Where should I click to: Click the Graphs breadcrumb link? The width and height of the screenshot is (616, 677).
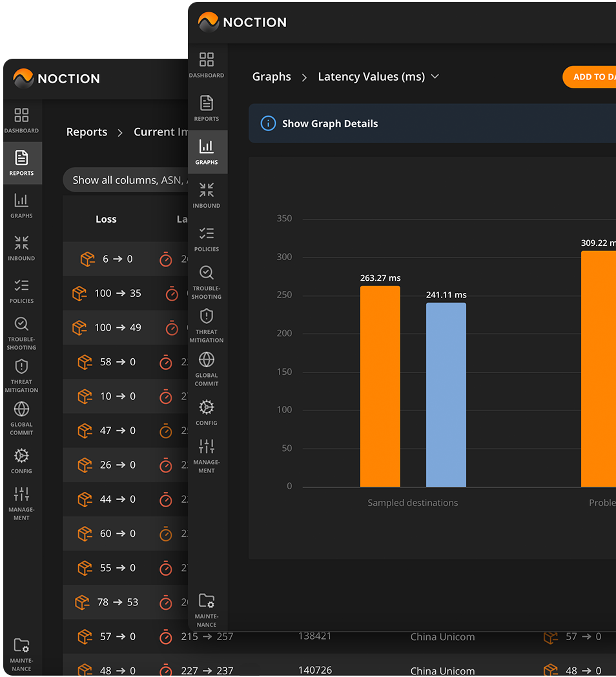coord(271,77)
